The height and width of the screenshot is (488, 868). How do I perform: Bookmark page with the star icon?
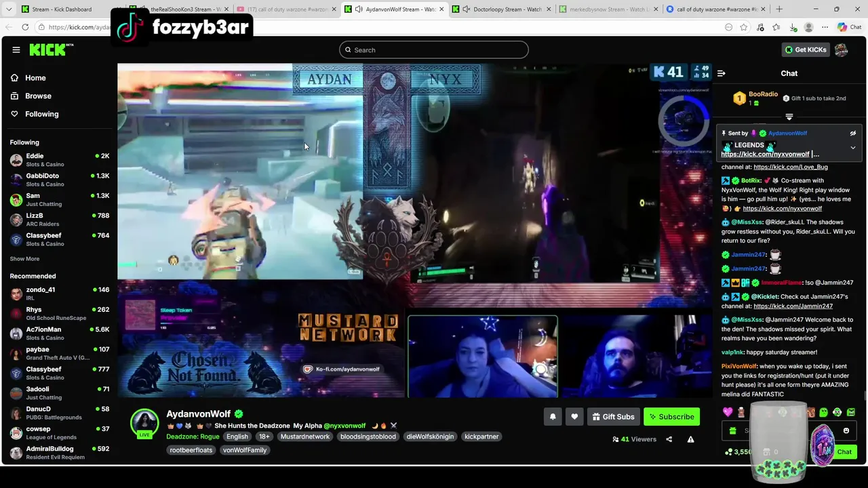click(744, 27)
